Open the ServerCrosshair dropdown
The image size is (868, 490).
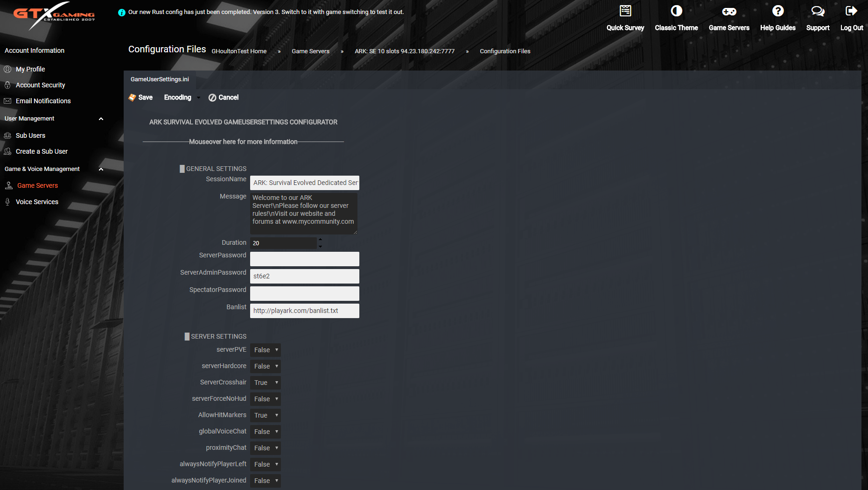click(266, 383)
